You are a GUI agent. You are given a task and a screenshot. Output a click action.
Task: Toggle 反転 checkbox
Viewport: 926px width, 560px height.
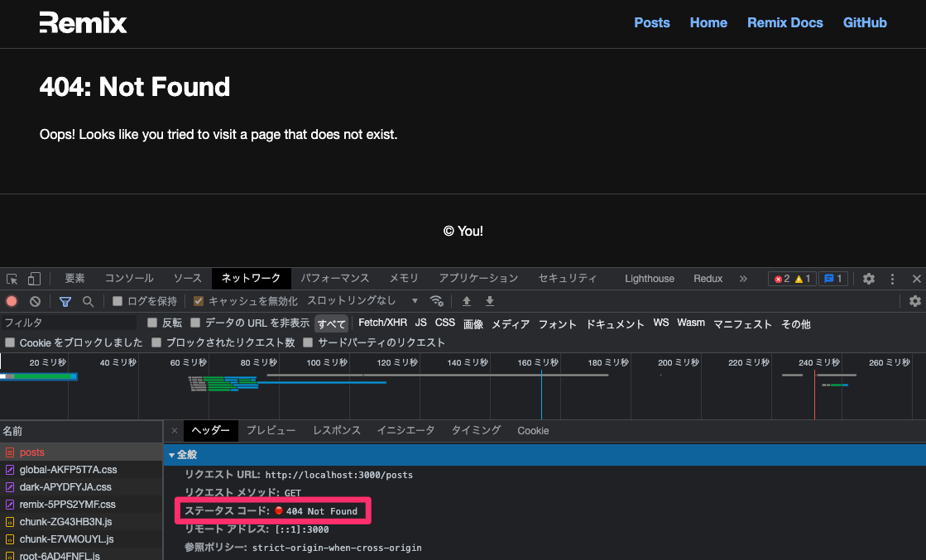tap(152, 323)
